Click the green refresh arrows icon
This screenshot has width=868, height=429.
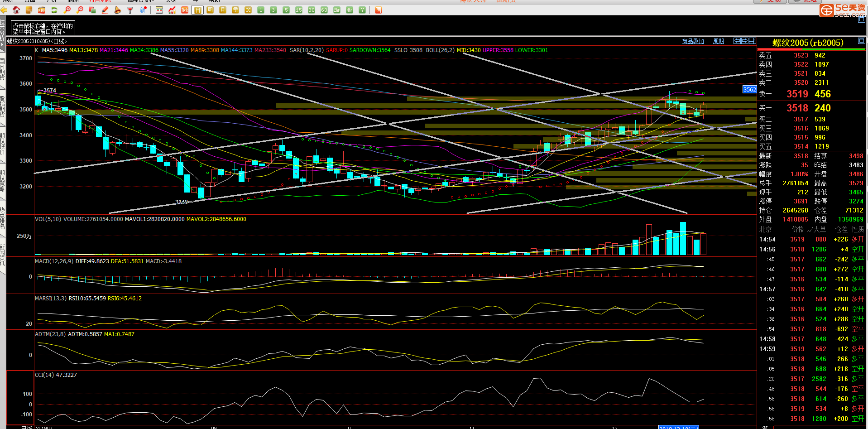click(x=54, y=10)
